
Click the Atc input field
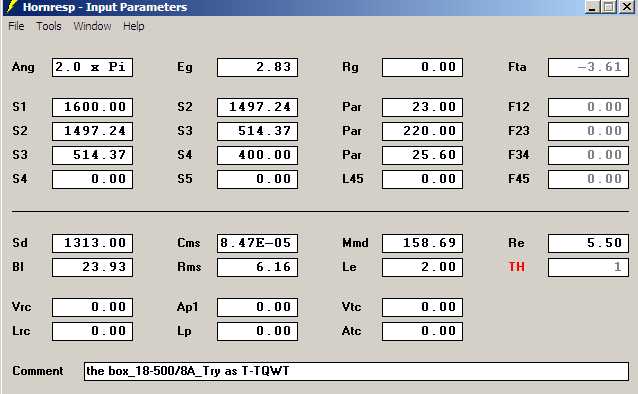pos(422,331)
